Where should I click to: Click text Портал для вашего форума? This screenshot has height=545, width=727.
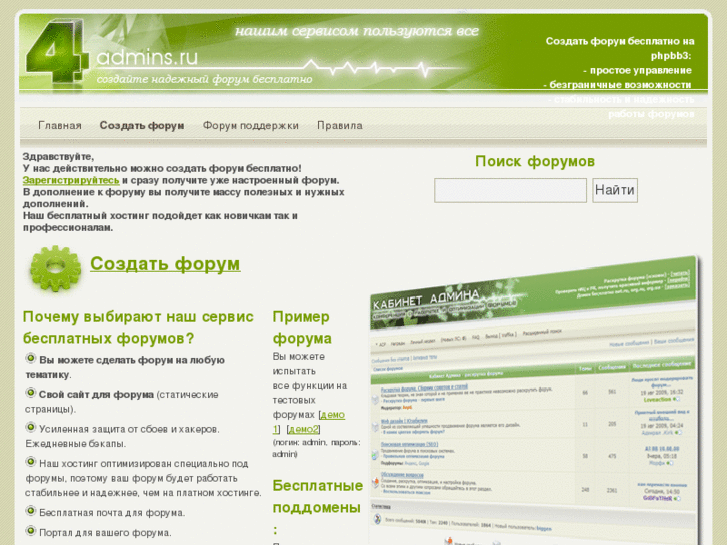(x=105, y=532)
